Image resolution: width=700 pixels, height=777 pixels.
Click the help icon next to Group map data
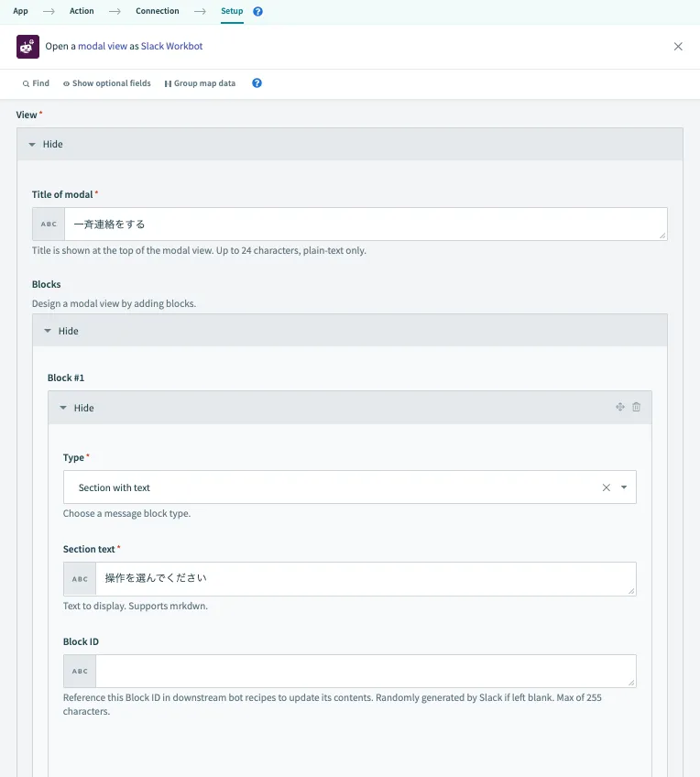click(x=257, y=83)
